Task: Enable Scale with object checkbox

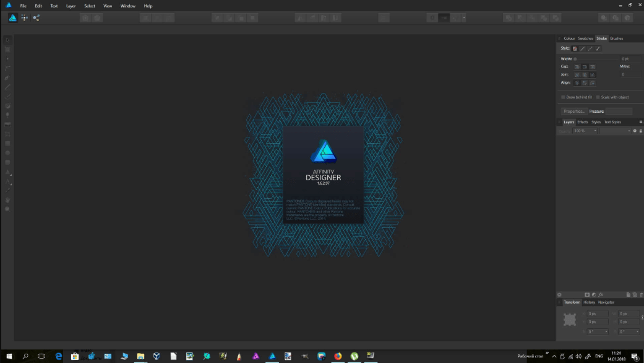Action: pyautogui.click(x=598, y=97)
